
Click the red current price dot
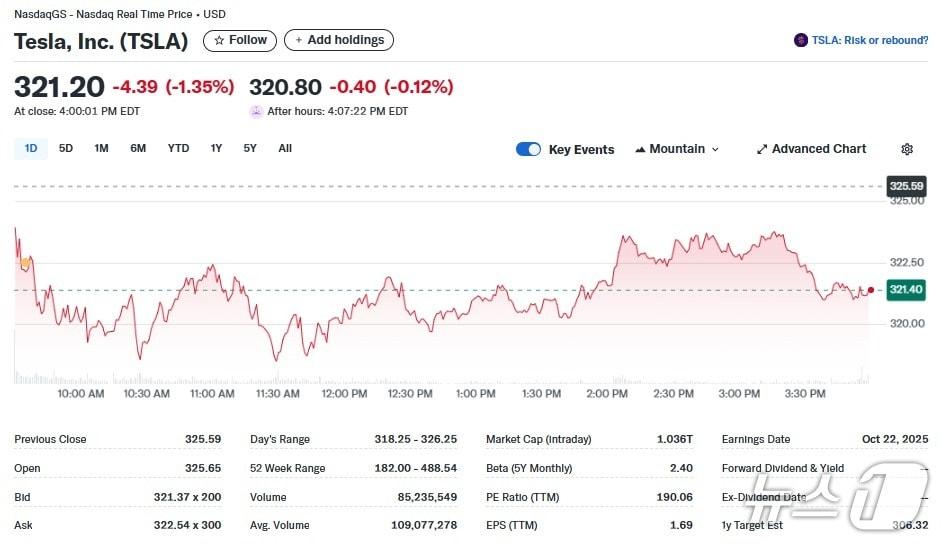click(870, 290)
